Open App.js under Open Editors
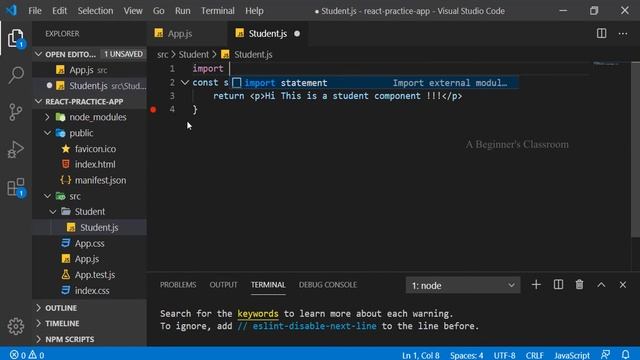The image size is (640, 360). click(x=89, y=70)
